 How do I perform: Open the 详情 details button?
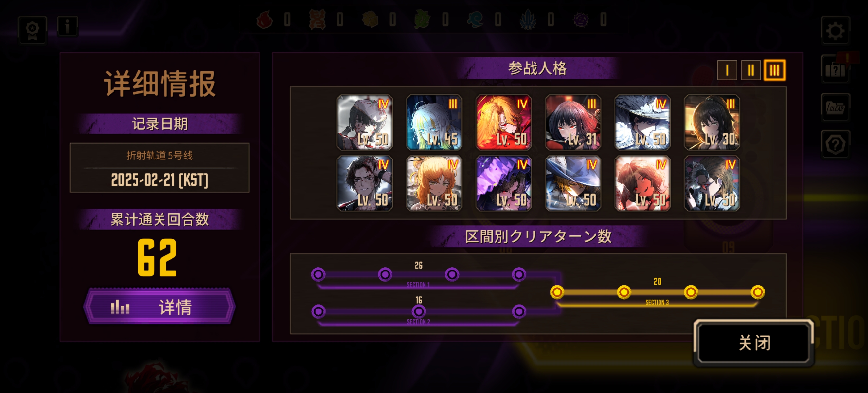point(159,306)
